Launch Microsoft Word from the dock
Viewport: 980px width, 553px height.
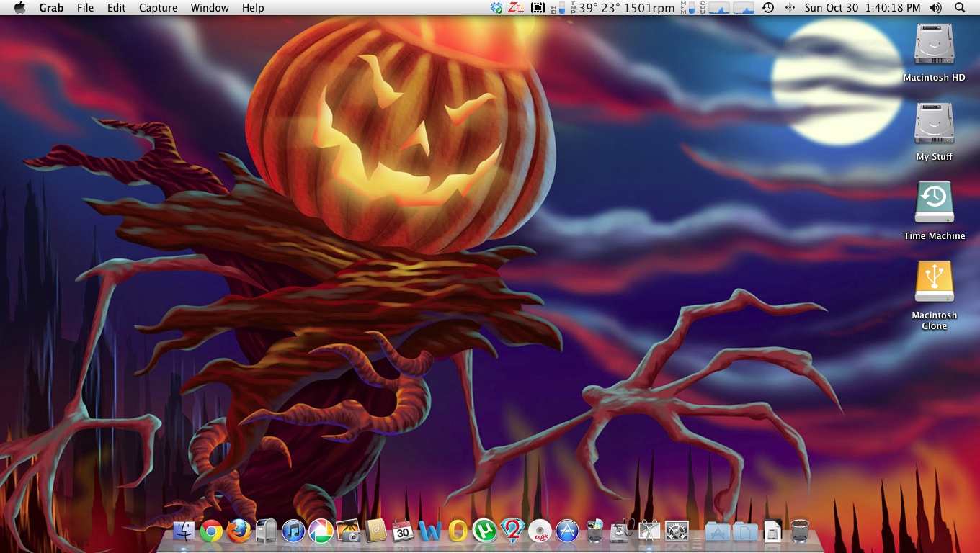(x=430, y=531)
